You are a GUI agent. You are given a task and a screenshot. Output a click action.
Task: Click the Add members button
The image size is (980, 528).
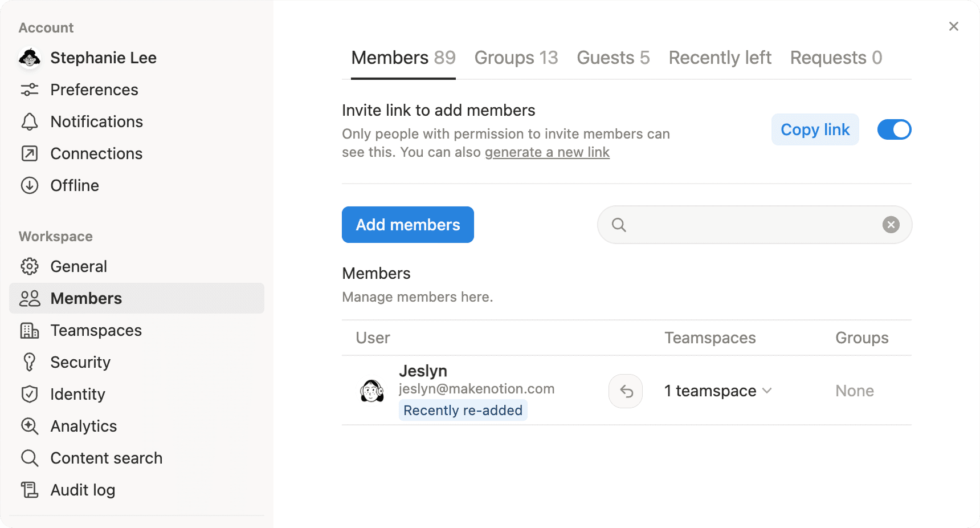[x=407, y=225]
